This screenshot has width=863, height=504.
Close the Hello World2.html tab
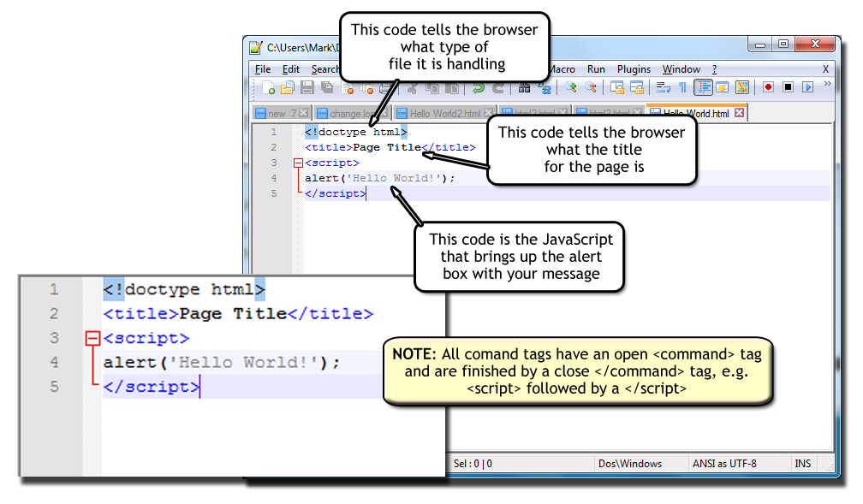pyautogui.click(x=488, y=113)
